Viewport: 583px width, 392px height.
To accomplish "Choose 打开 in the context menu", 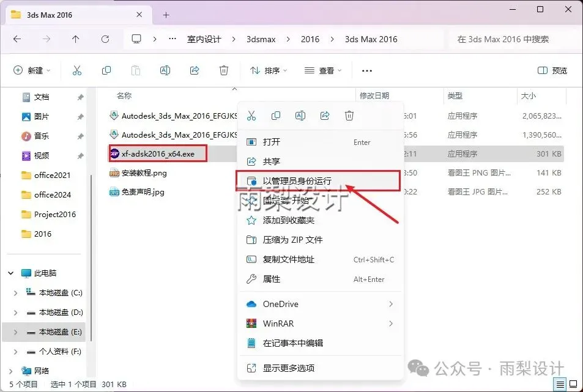I will (320, 142).
